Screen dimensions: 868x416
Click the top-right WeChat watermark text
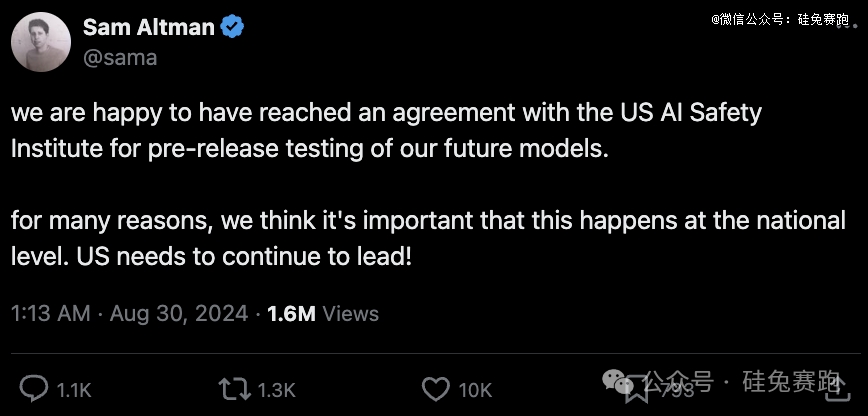[779, 19]
